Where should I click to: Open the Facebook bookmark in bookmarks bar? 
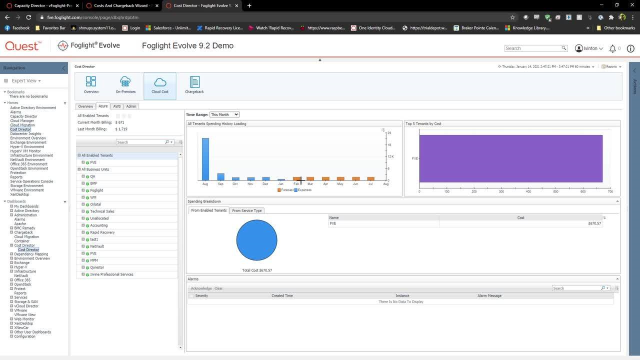(x=17, y=28)
